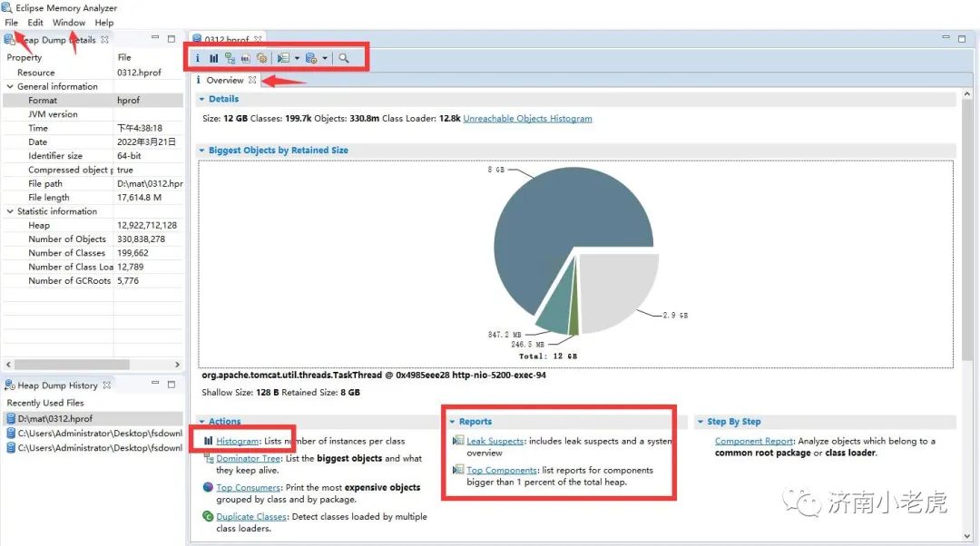The height and width of the screenshot is (546, 980).
Task: Close the Overview tab with its X
Action: pos(252,80)
